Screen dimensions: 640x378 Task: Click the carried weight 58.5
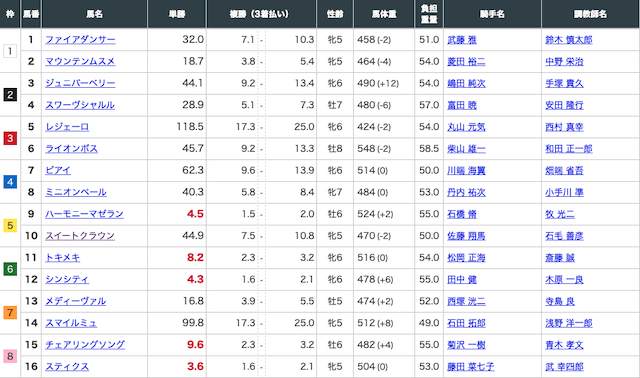(429, 149)
